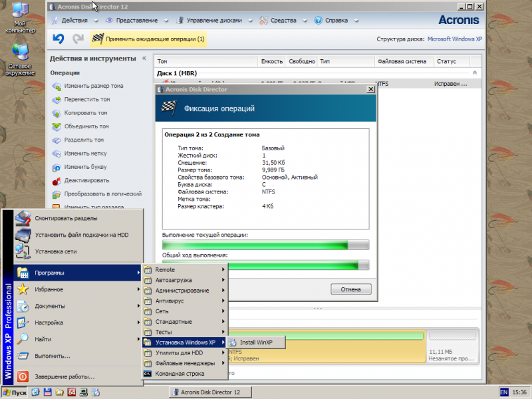Open Избранное in the Start menu
Viewport: 532px width, 399px height.
click(x=78, y=289)
